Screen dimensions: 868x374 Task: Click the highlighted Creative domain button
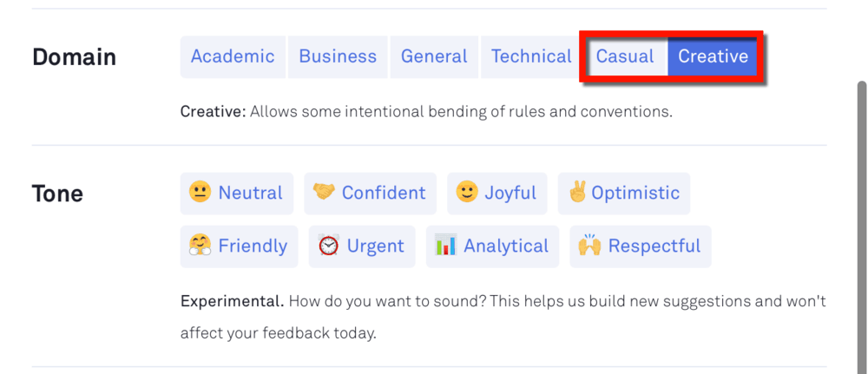(x=713, y=56)
